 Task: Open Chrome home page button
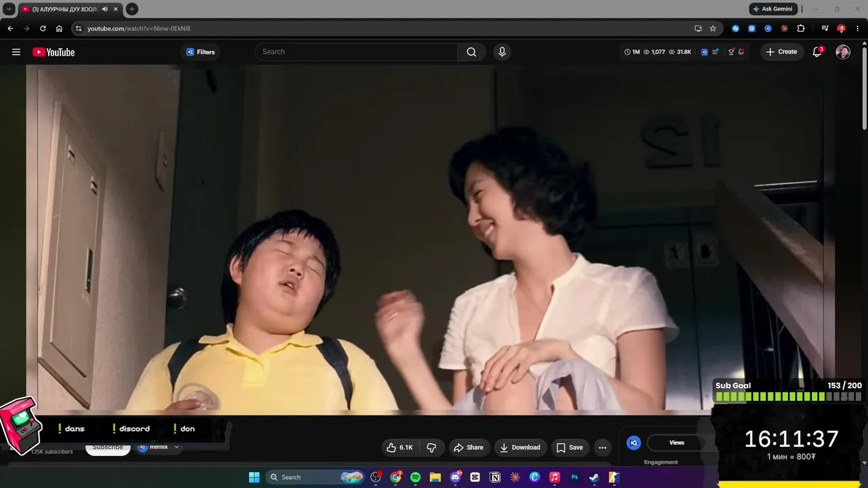point(59,28)
